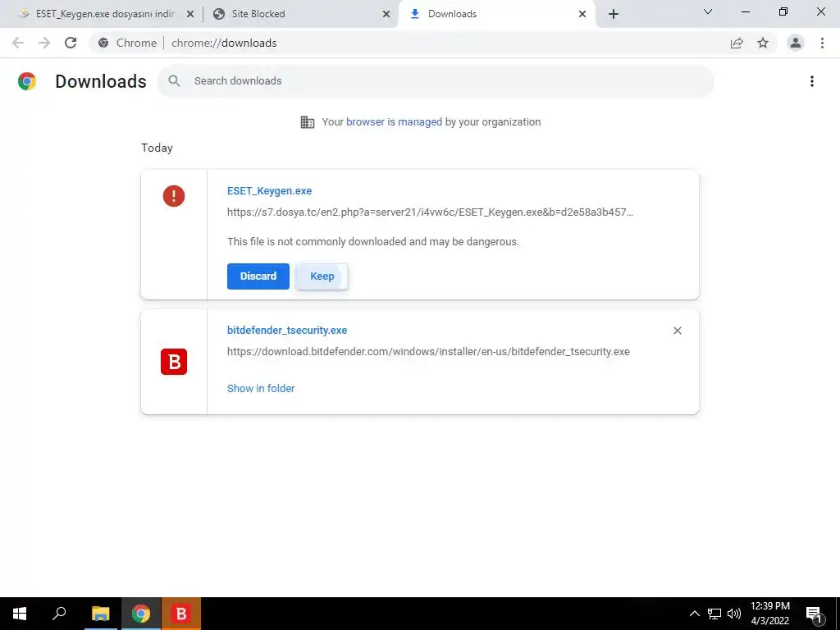Show bitdefender_tsecurity.exe in folder

click(x=261, y=388)
